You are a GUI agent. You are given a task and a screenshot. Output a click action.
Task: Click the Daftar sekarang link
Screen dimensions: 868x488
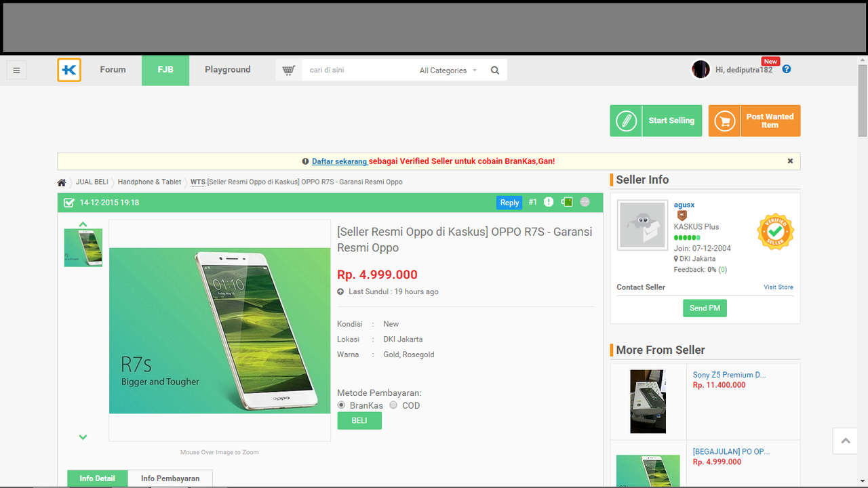point(339,161)
